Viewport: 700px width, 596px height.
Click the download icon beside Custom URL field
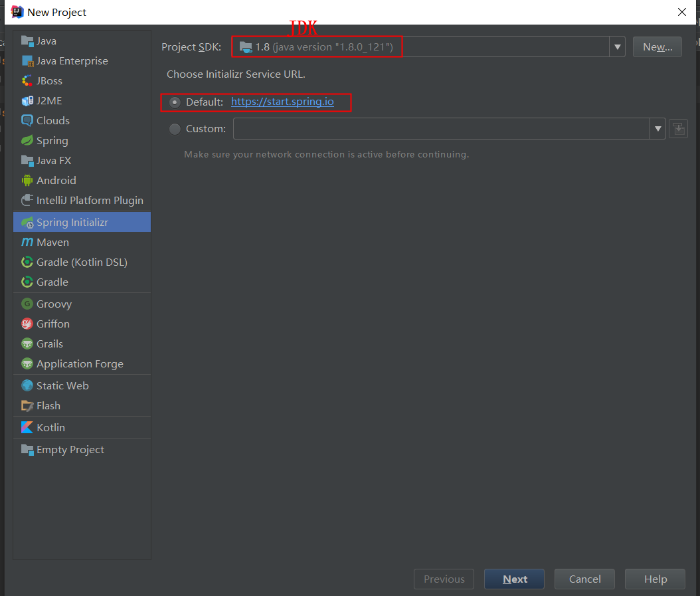(679, 129)
